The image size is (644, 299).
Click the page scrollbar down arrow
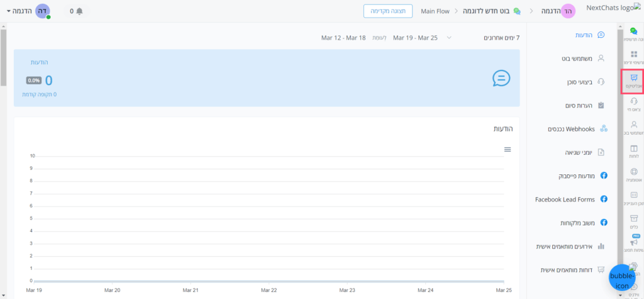3,295
